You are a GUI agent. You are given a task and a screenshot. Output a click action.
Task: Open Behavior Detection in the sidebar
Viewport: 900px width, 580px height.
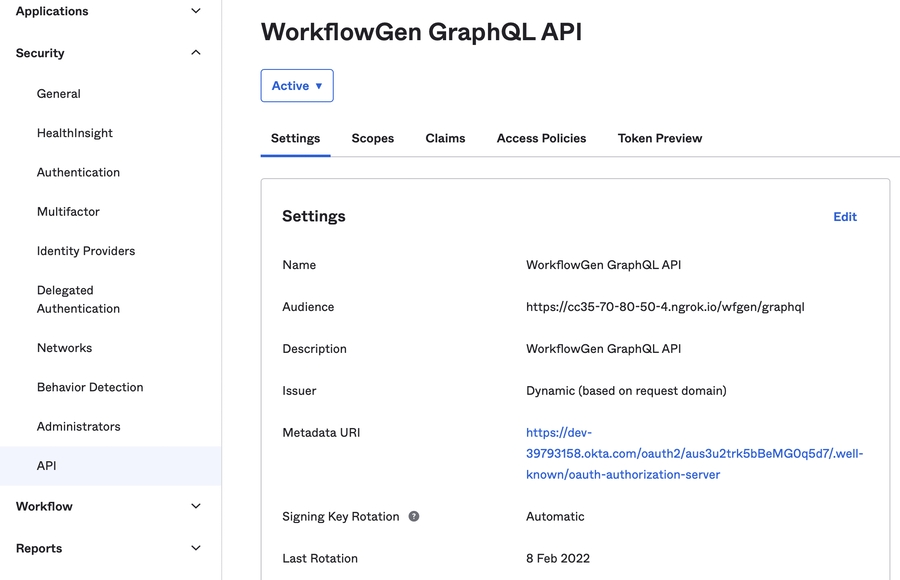coord(90,387)
